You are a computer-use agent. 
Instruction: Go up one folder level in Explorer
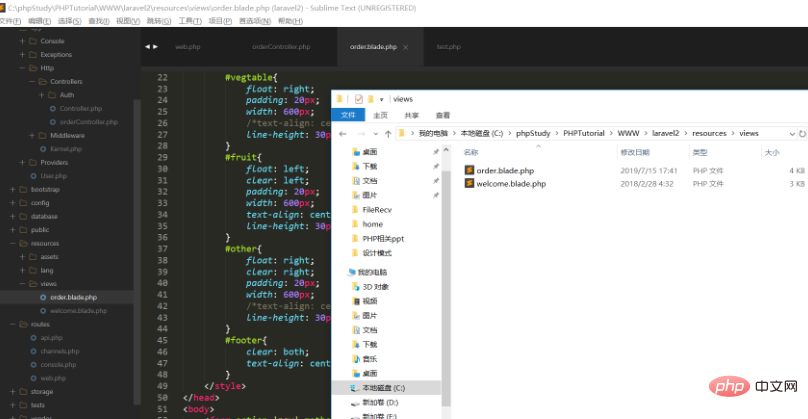[388, 134]
